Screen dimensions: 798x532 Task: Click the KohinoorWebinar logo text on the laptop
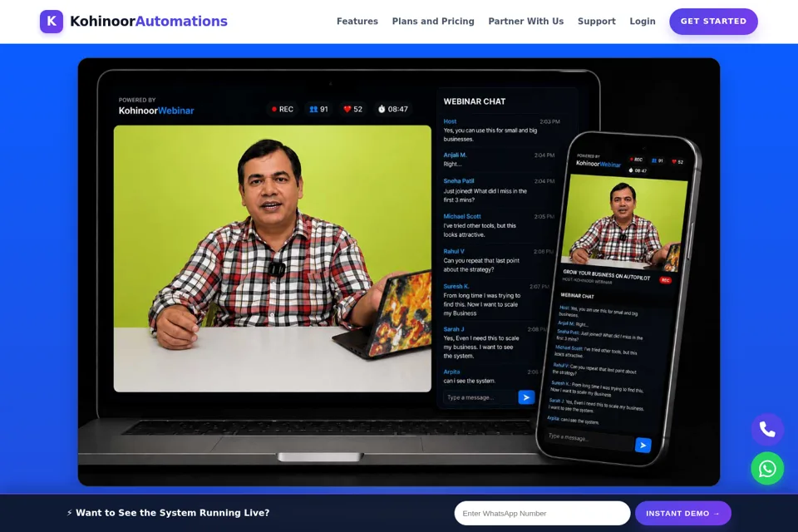click(x=156, y=111)
